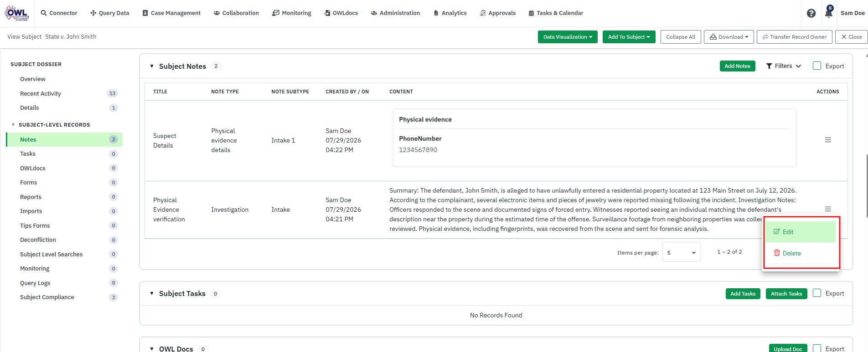The image size is (868, 352).
Task: Click the hamburger actions icon for Suspect Details
Action: click(x=828, y=140)
